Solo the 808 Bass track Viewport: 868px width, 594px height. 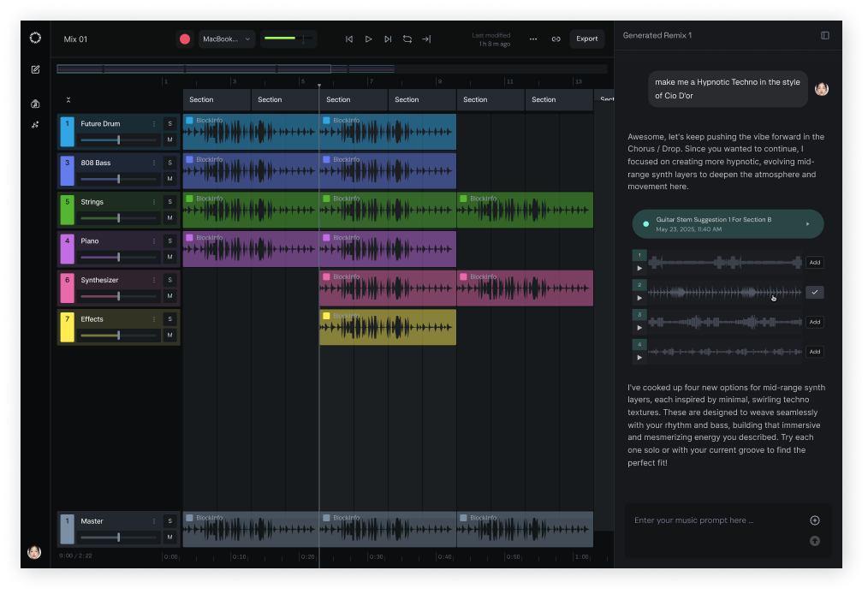click(170, 163)
